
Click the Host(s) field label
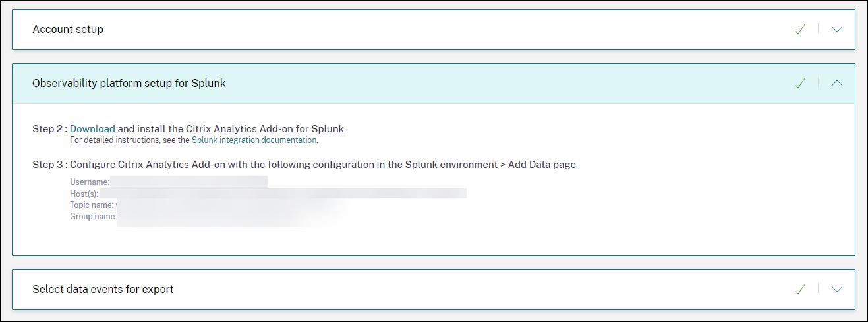click(84, 193)
